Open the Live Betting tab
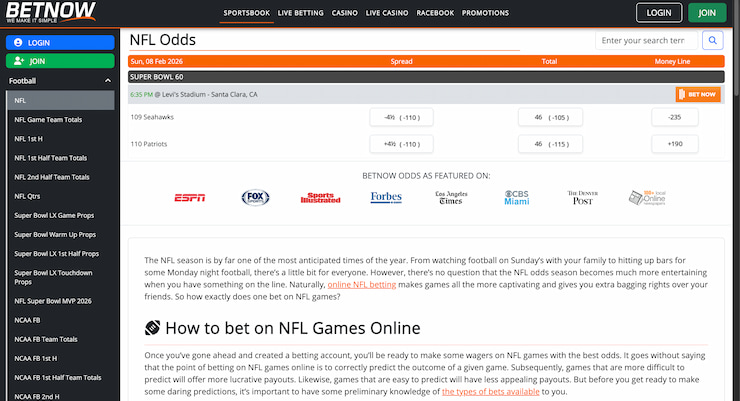 click(301, 13)
